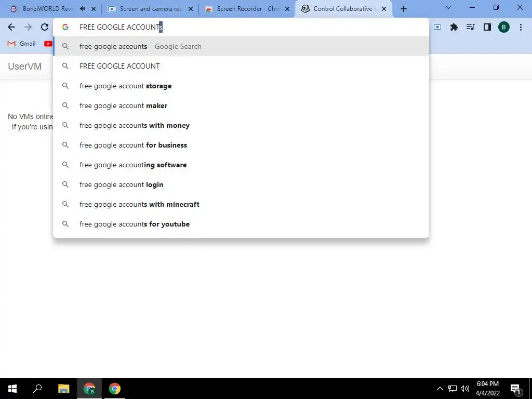Viewport: 532px width, 399px height.
Task: Select 'free google account login' suggestion
Action: click(x=241, y=184)
